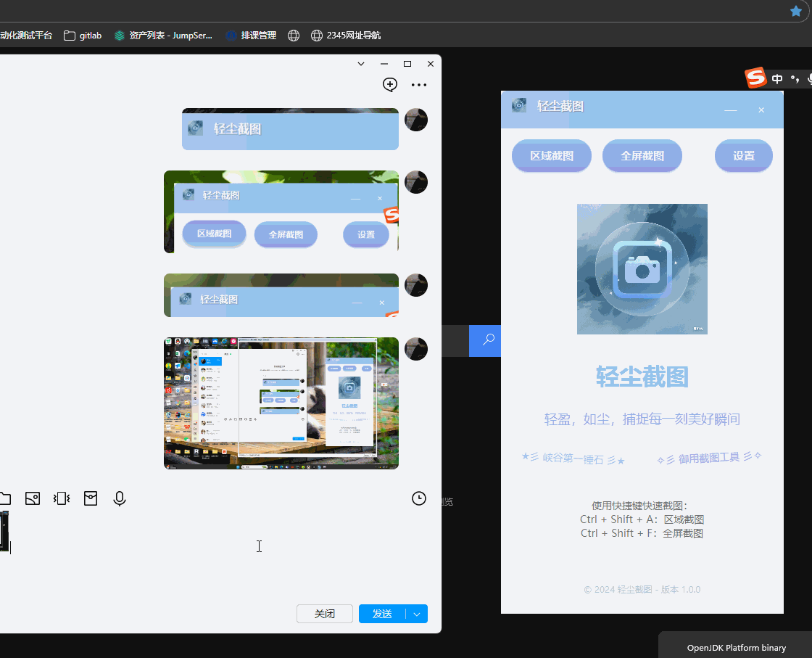
Task: Open the 动化测试平台 bookmark
Action: tap(26, 36)
